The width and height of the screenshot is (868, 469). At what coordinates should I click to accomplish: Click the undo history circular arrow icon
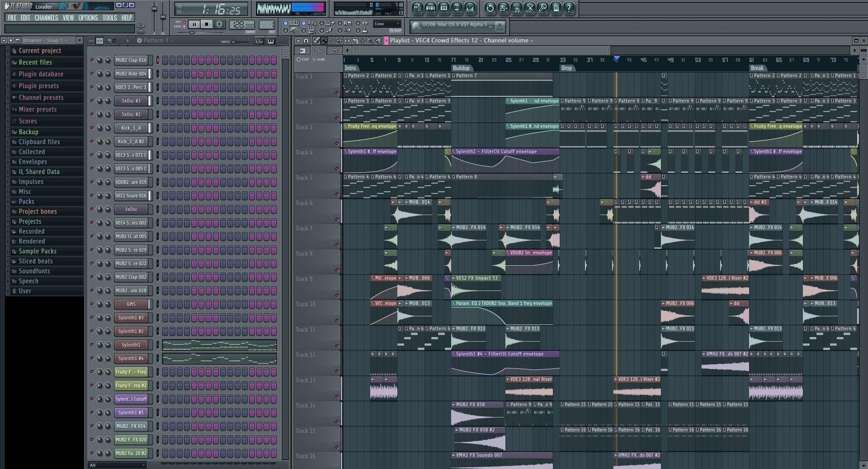pyautogui.click(x=490, y=8)
